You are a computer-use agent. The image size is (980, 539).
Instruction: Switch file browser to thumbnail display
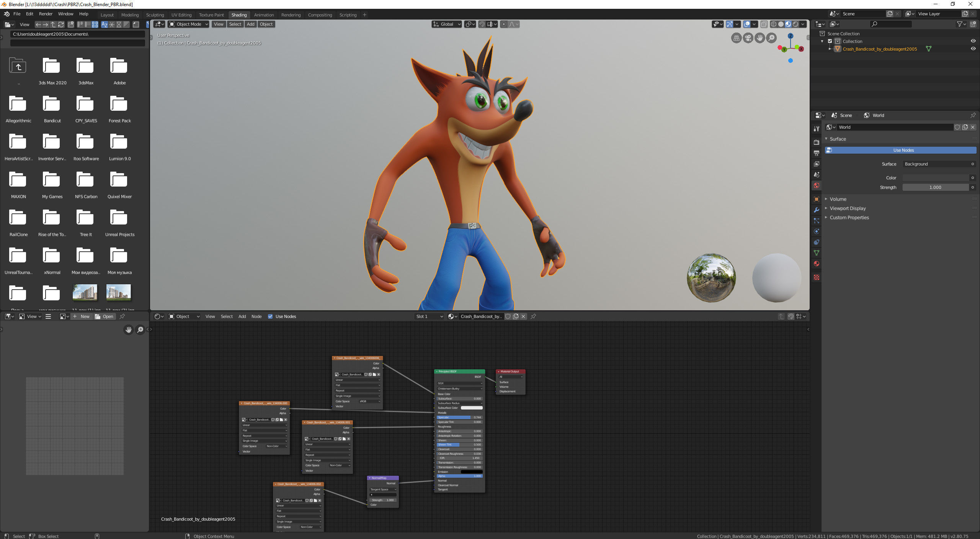tap(95, 24)
